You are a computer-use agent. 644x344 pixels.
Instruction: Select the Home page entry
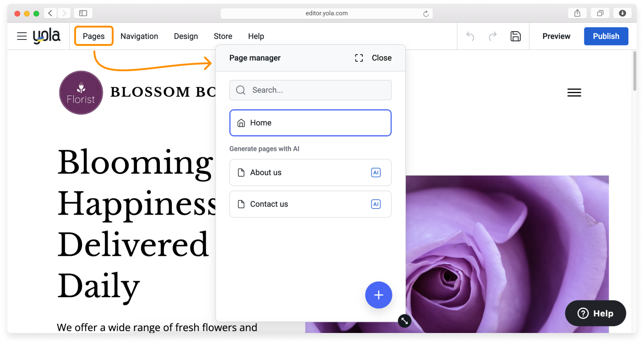click(310, 123)
